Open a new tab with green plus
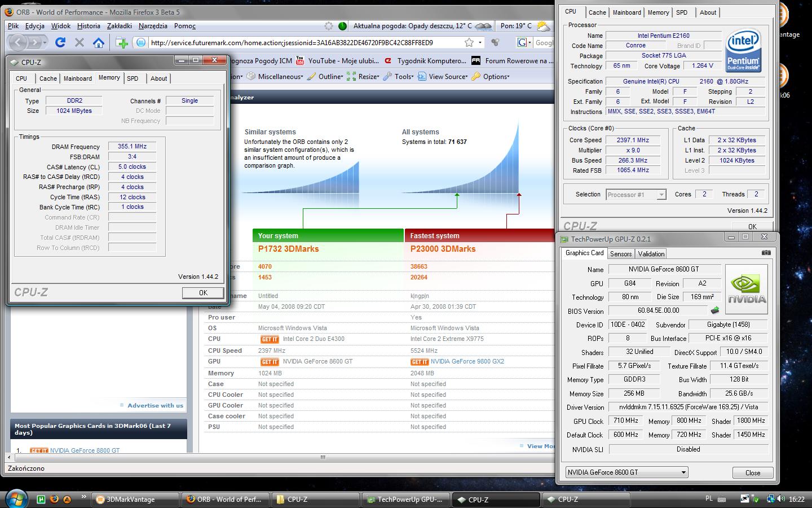 tap(122, 42)
